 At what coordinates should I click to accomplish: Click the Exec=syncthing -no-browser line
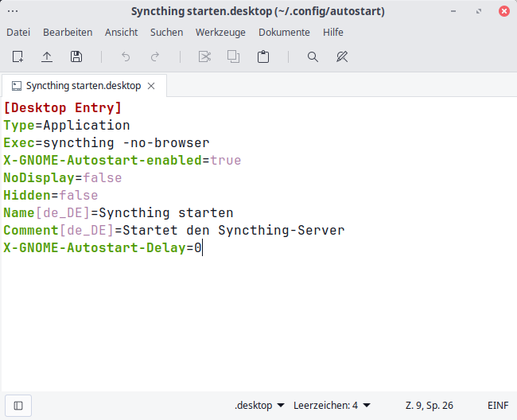point(107,142)
